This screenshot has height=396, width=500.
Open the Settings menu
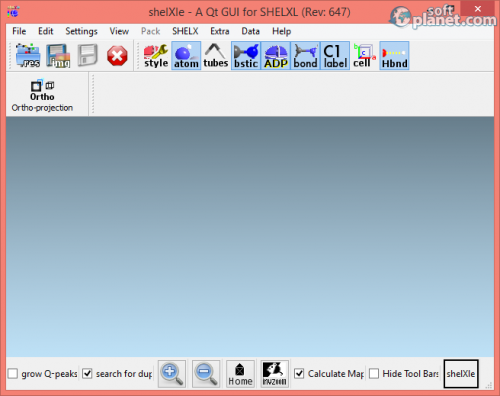tap(81, 31)
